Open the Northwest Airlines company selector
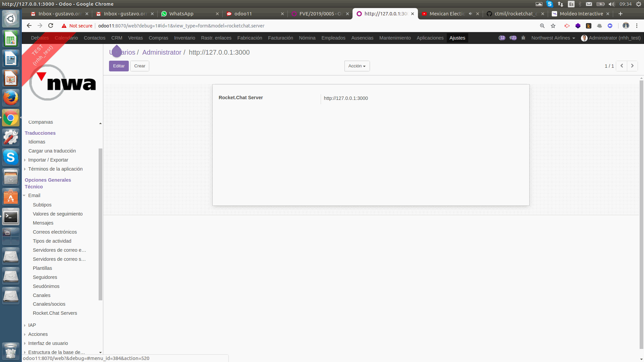 (x=553, y=38)
